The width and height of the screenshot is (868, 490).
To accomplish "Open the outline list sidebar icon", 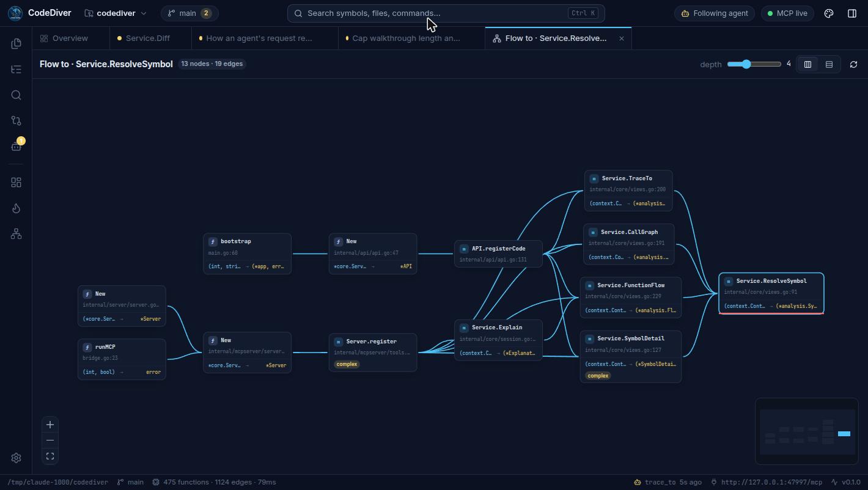I will tap(17, 69).
